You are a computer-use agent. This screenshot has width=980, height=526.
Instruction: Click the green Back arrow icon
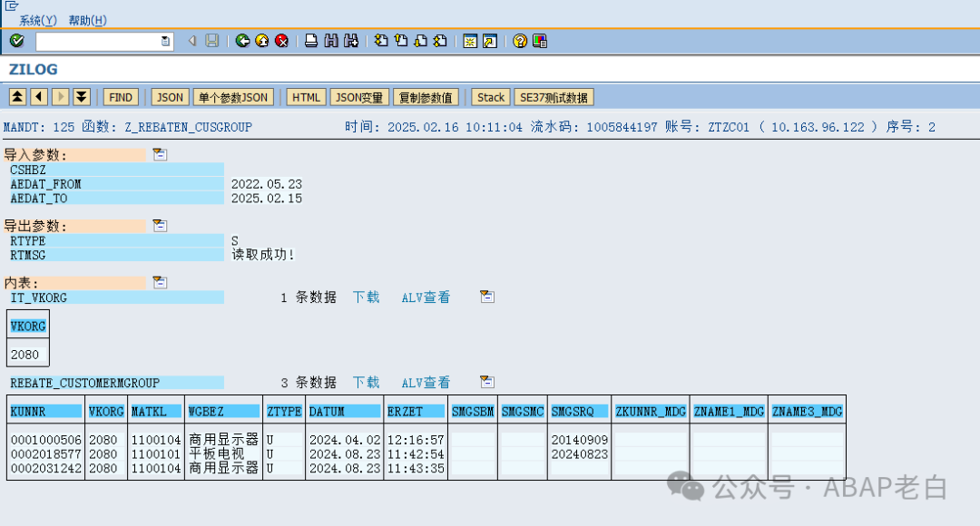242,41
